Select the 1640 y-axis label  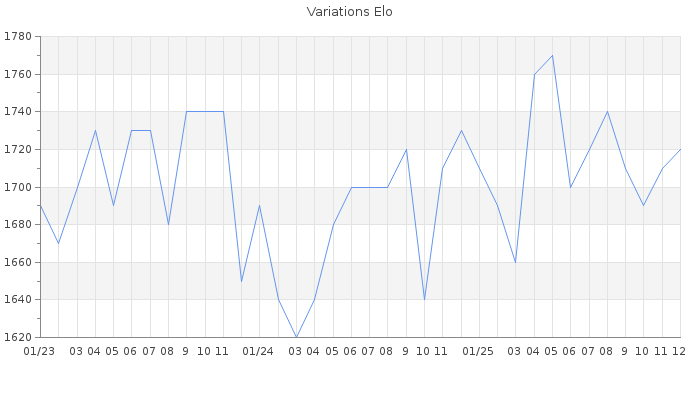[x=18, y=300]
